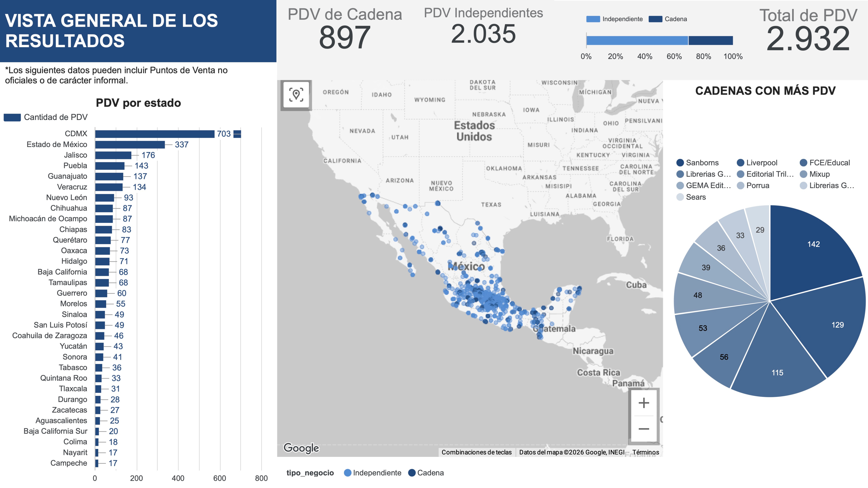The height and width of the screenshot is (488, 868).
Task: Click the Cadena segment of stacked bar
Action: [x=711, y=40]
